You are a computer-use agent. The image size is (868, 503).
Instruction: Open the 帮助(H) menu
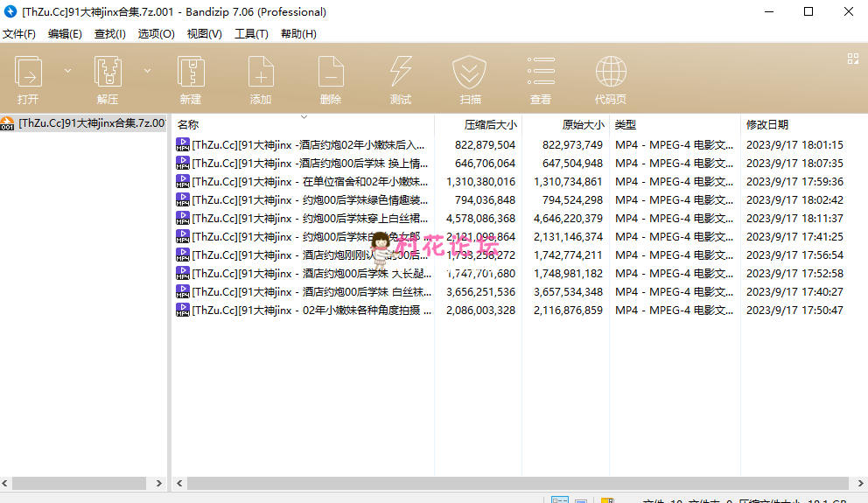click(298, 34)
